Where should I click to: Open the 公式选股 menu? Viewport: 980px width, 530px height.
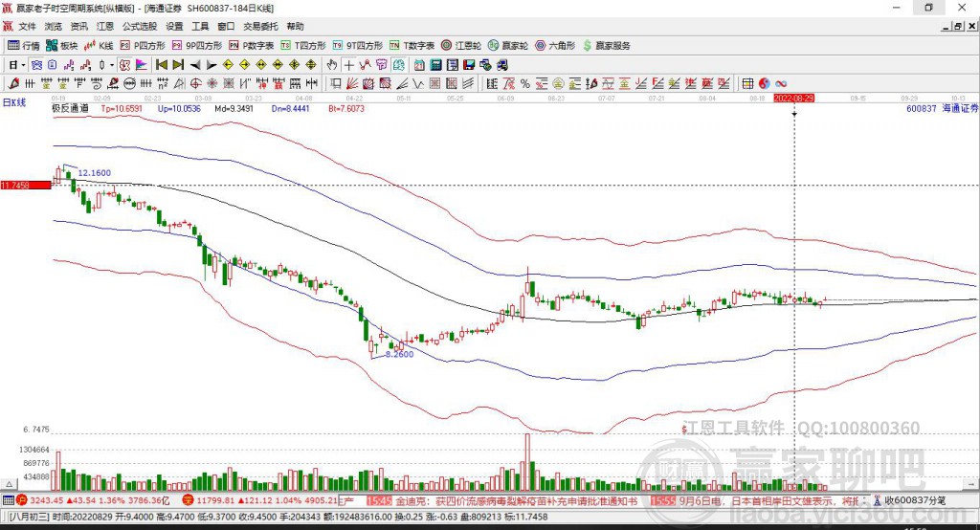click(x=140, y=26)
